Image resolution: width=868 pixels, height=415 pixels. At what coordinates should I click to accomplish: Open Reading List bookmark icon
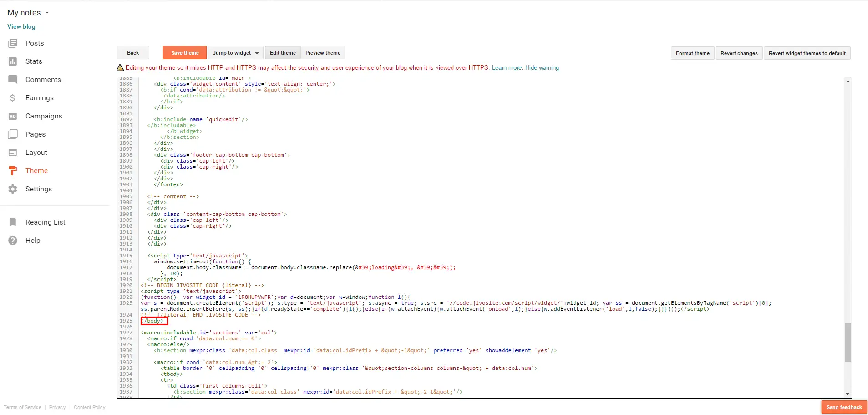coord(13,222)
